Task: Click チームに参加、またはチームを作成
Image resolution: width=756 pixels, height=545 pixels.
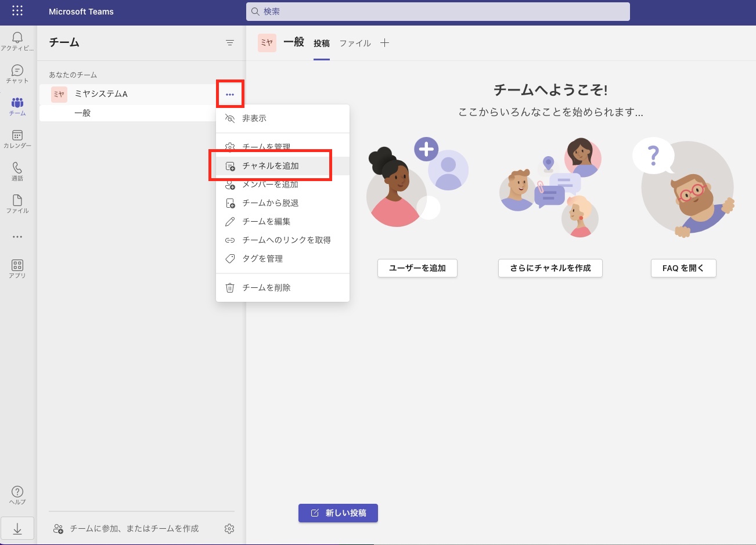Action: click(x=127, y=528)
